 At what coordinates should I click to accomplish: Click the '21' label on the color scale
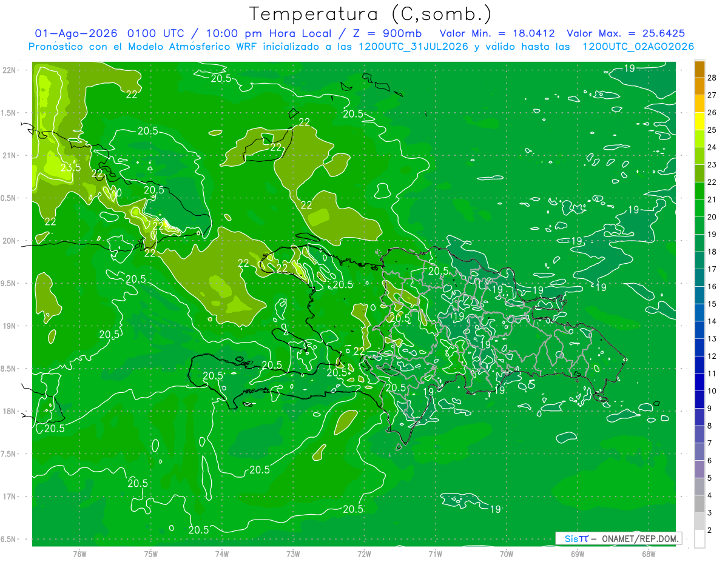712,199
